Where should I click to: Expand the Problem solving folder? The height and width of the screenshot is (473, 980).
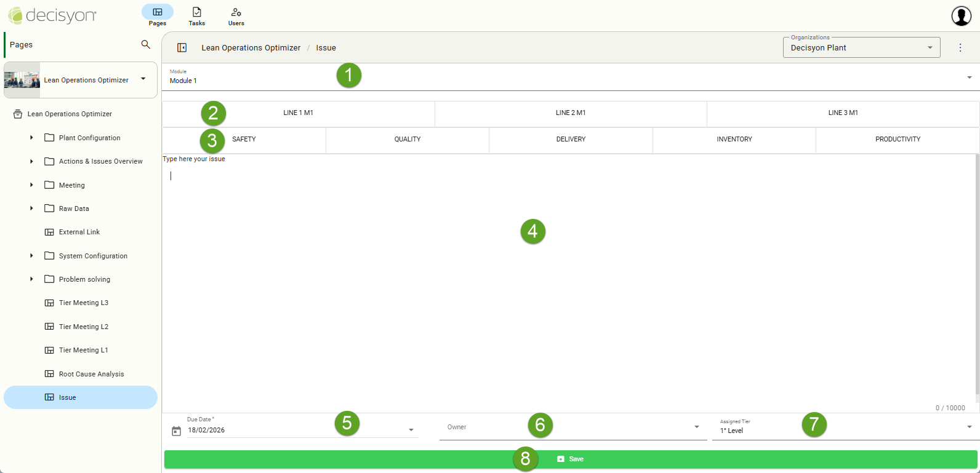tap(31, 279)
